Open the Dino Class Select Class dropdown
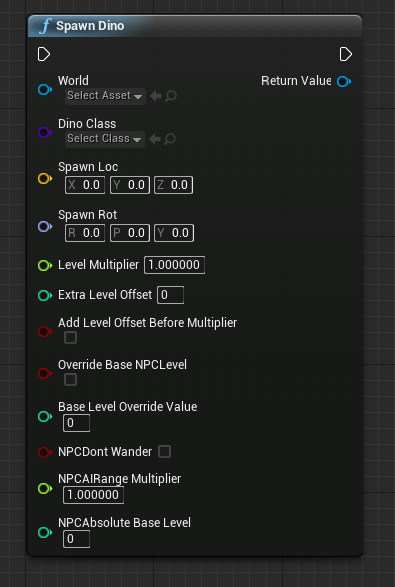This screenshot has height=587, width=395. (105, 139)
